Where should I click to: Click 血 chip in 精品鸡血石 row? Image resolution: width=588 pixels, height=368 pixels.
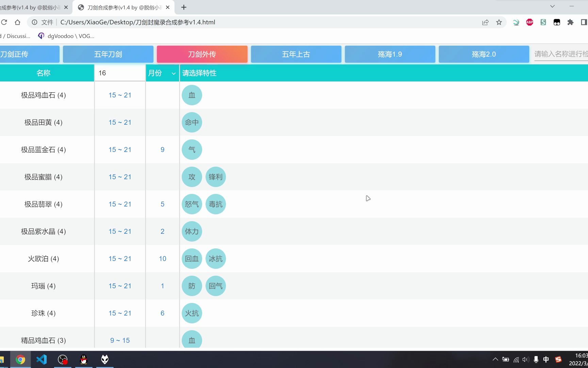point(192,339)
